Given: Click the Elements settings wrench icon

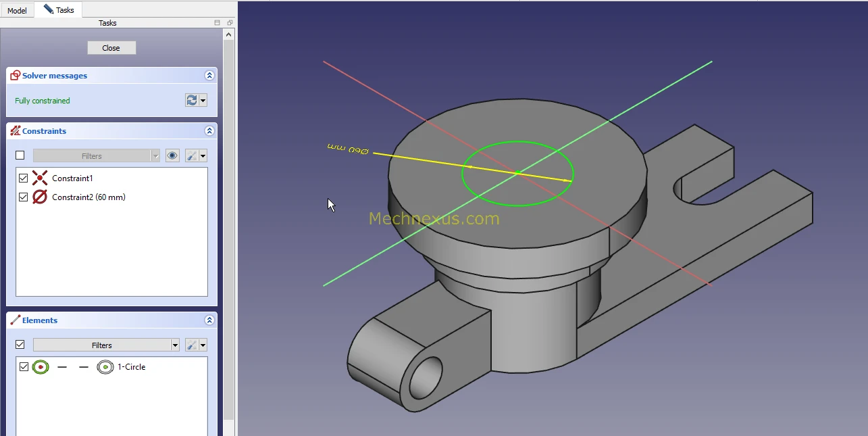Looking at the screenshot, I should coord(192,345).
